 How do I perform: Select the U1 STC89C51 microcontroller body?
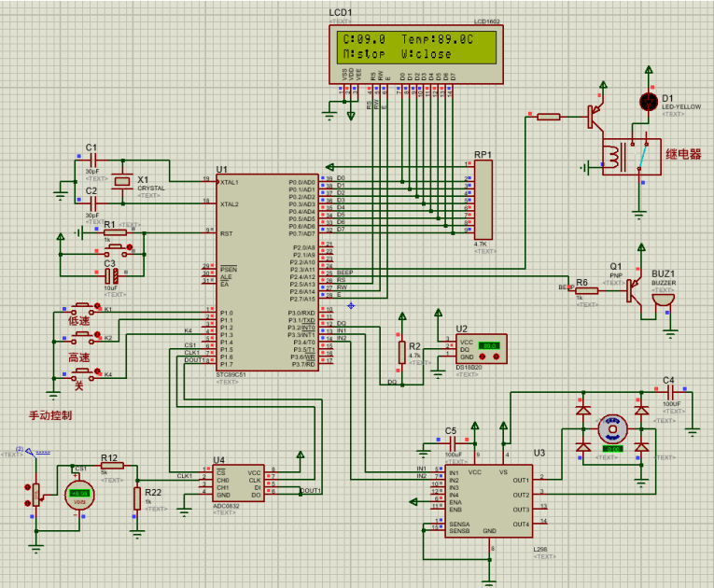pos(267,273)
